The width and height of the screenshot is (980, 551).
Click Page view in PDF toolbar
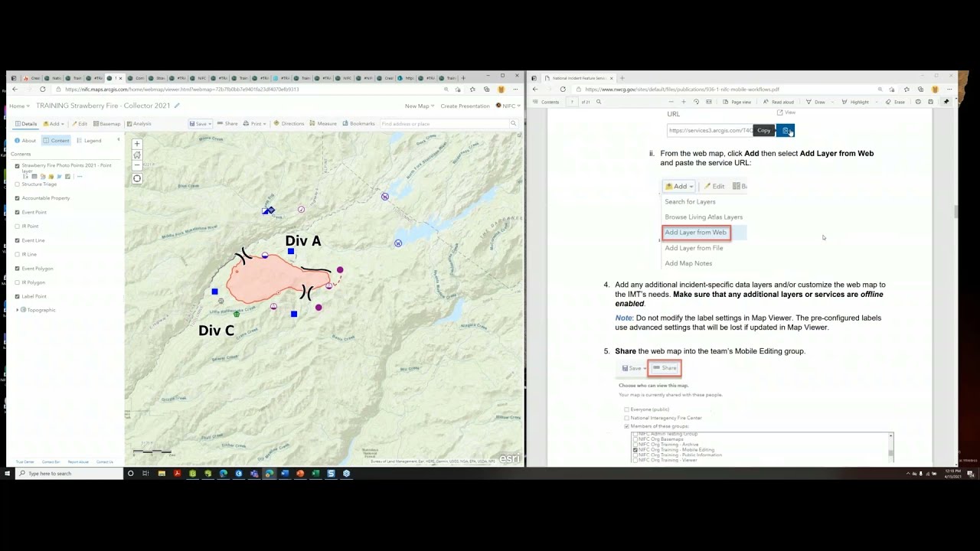[737, 102]
